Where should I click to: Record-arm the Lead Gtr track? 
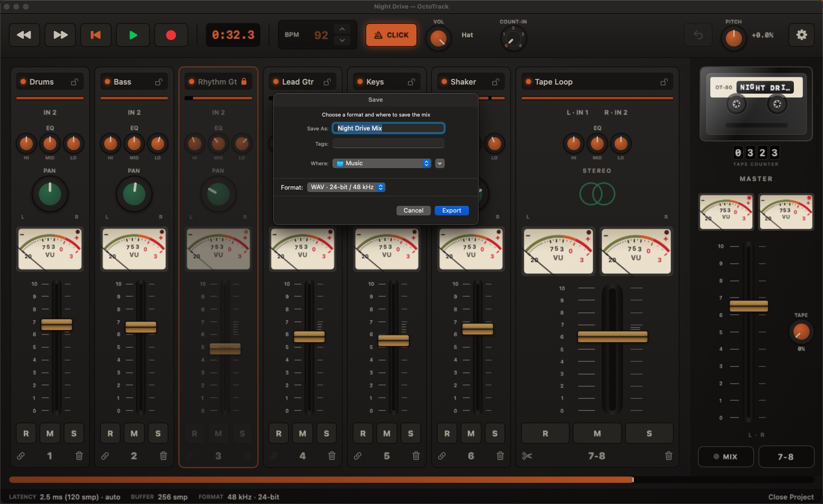tap(279, 433)
